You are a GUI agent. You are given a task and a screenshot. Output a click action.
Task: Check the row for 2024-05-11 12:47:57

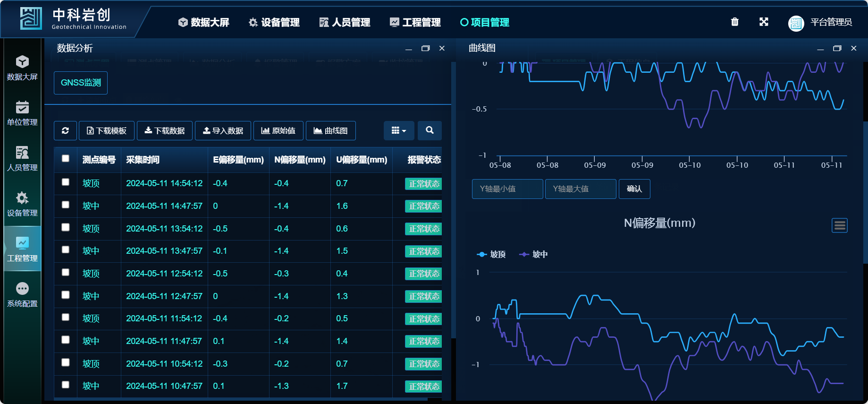[x=66, y=295]
